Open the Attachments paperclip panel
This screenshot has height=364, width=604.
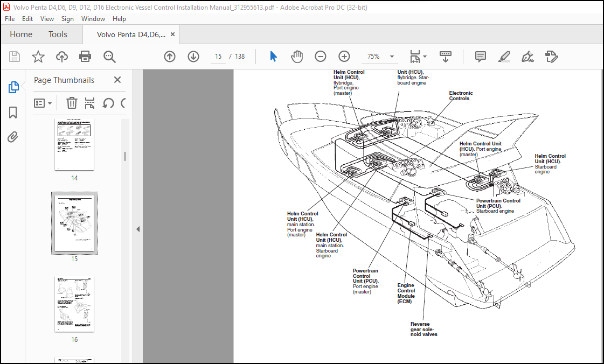tap(13, 137)
